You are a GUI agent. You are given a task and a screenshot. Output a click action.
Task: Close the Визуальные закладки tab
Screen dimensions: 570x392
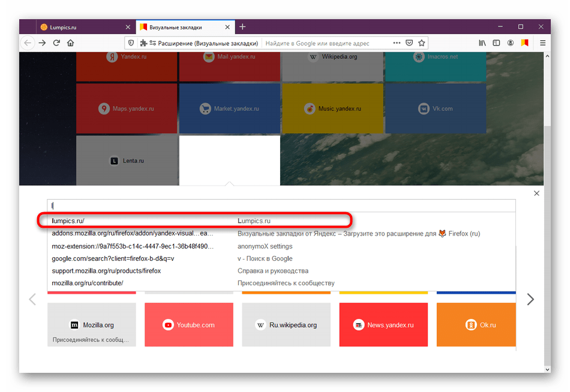click(227, 27)
